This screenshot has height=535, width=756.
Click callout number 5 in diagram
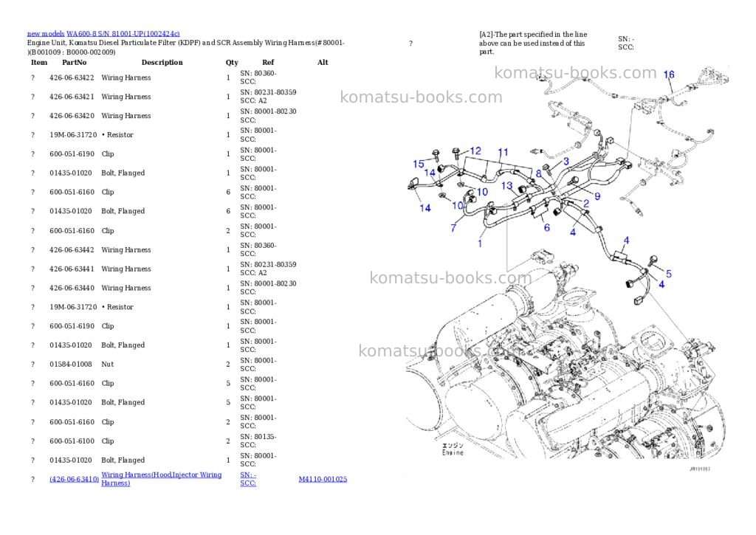[669, 274]
